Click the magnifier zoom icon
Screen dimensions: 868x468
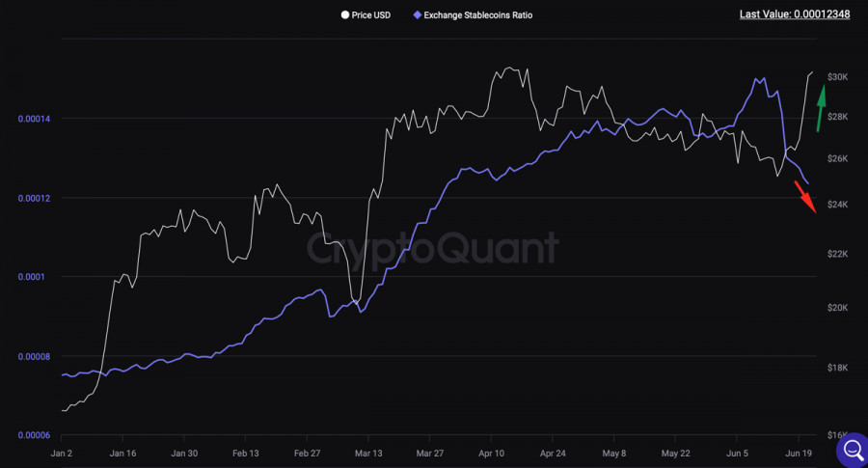pos(853,450)
